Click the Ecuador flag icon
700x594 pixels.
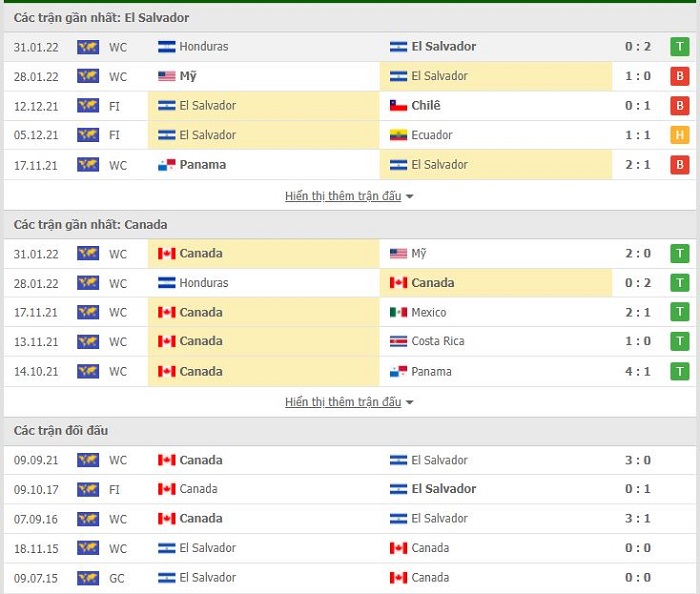[x=398, y=135]
